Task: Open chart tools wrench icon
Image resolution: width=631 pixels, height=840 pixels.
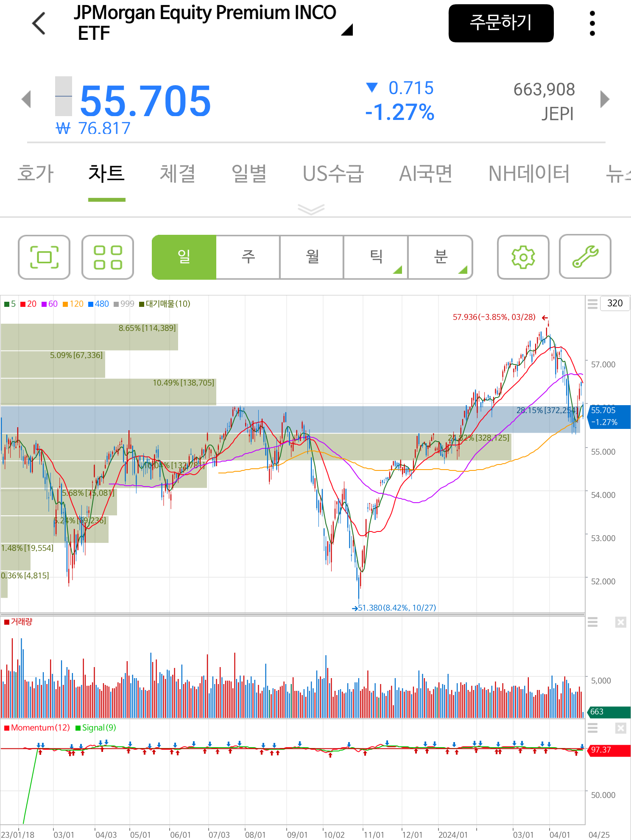Action: pyautogui.click(x=585, y=257)
